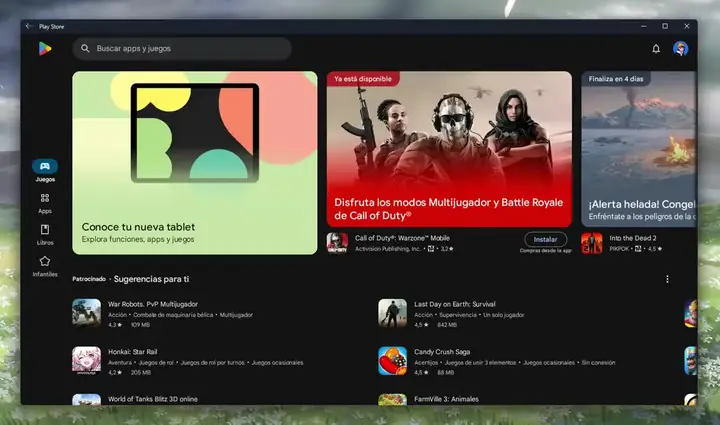The image size is (720, 425).
Task: Open Honkai: Star Rail title
Action: [x=132, y=352]
